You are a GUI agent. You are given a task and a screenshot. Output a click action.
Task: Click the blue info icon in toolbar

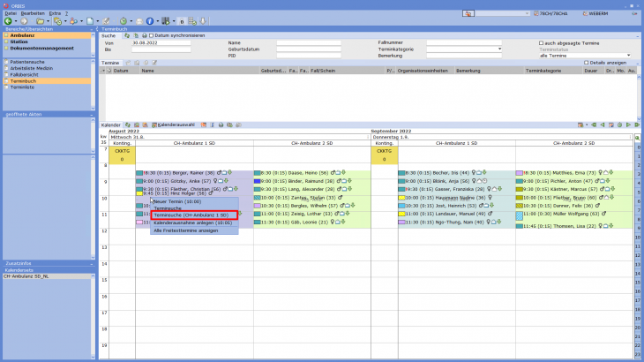149,20
